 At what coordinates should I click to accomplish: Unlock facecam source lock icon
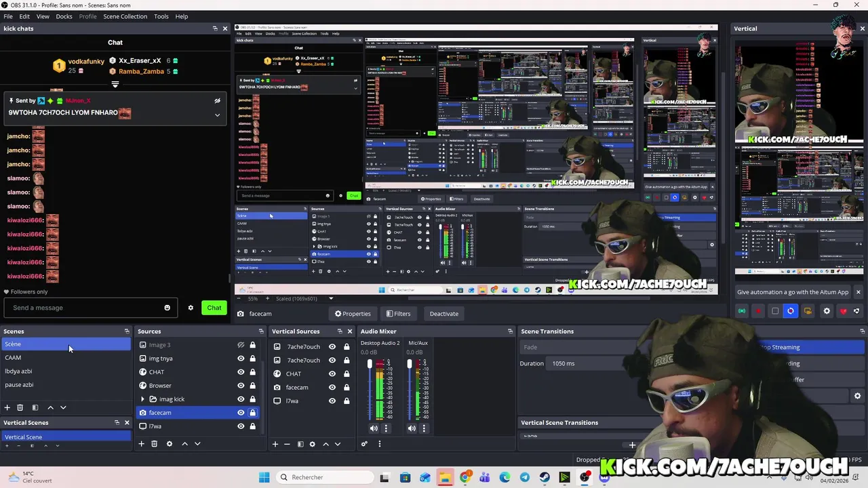coord(252,413)
